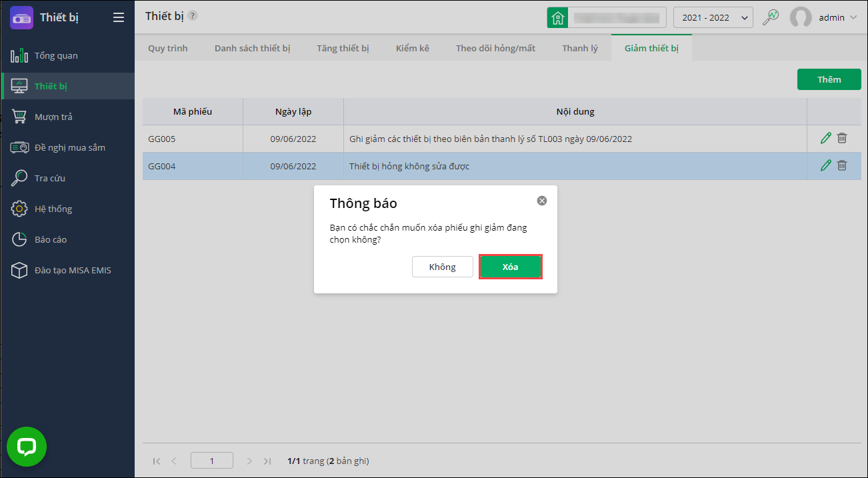Click the Tổng quan bar chart icon
Image resolution: width=868 pixels, height=478 pixels.
(19, 55)
